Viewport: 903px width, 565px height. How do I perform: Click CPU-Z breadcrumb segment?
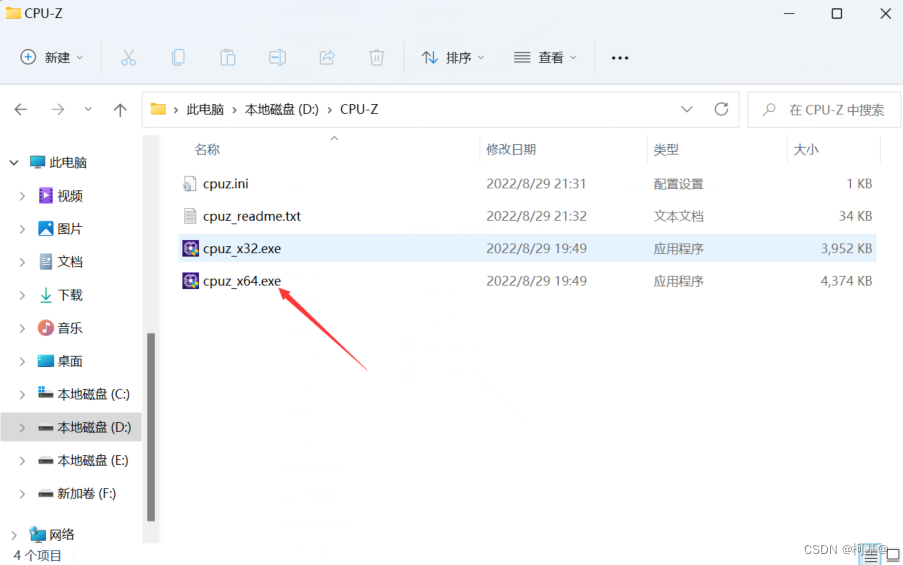359,109
